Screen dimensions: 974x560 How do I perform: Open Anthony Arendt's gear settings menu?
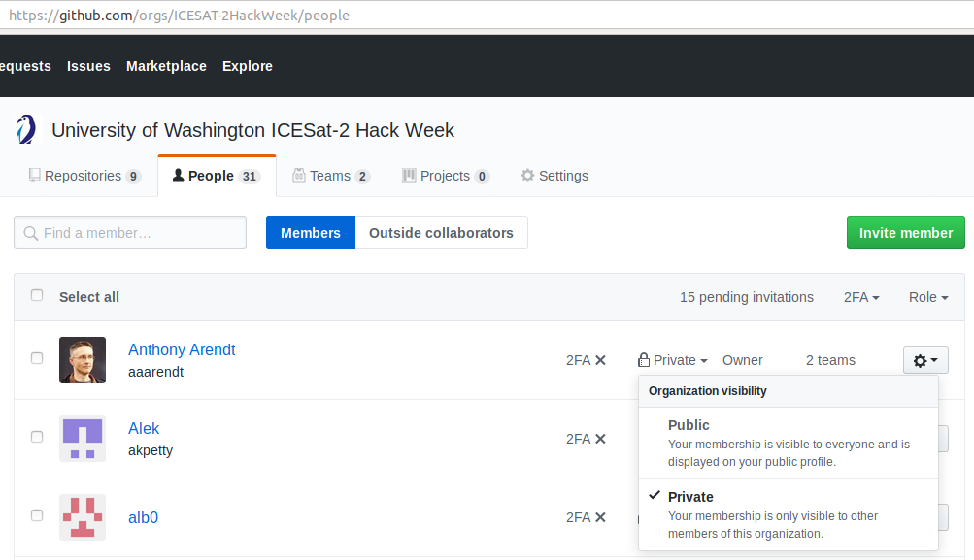pyautogui.click(x=924, y=360)
